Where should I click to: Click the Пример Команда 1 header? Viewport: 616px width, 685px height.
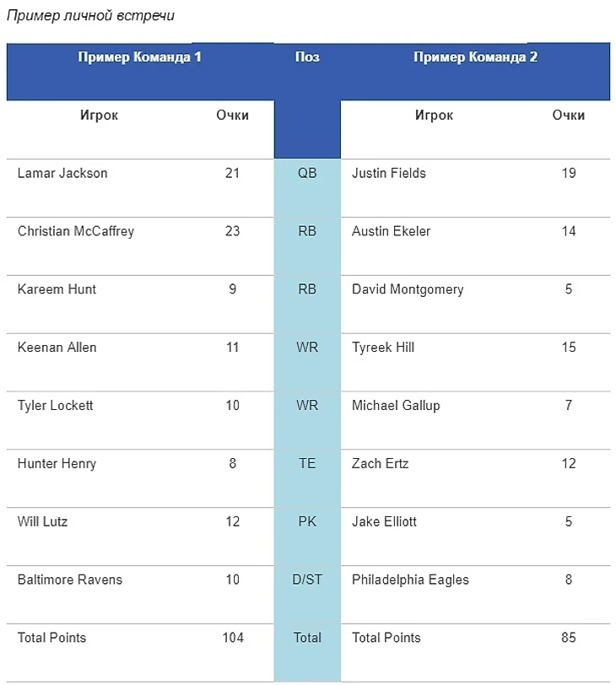pos(139,57)
